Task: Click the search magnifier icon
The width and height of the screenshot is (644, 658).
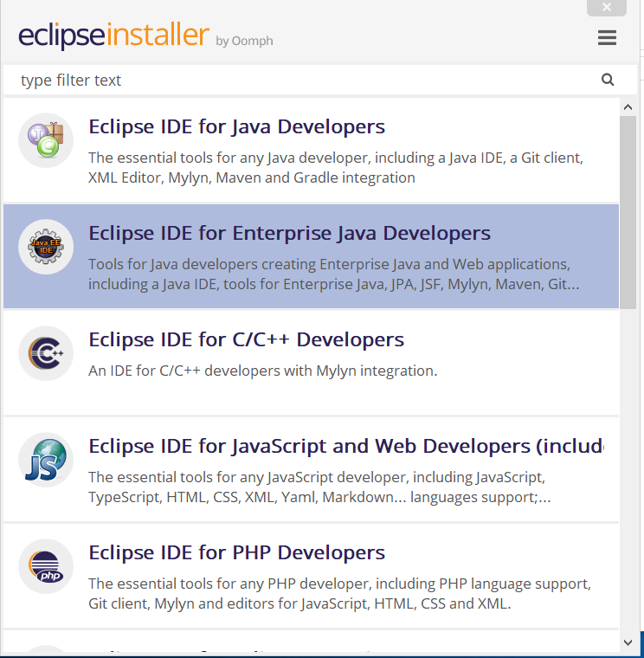Action: click(x=608, y=80)
